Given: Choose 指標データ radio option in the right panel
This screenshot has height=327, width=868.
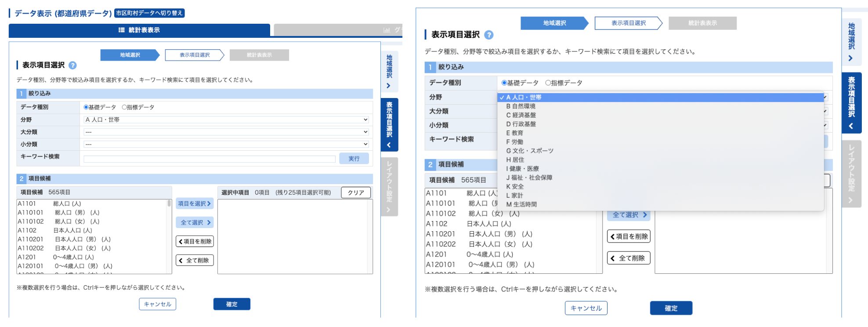Looking at the screenshot, I should (548, 83).
